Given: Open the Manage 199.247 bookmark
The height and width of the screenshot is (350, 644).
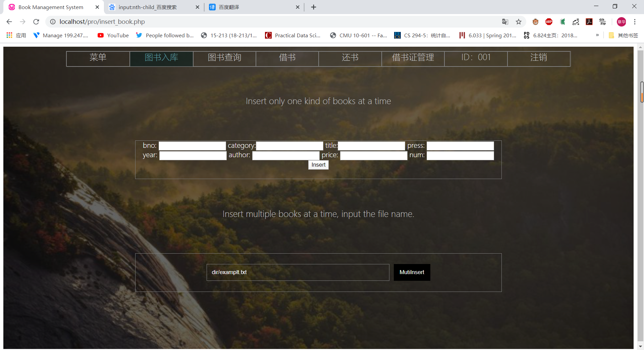Looking at the screenshot, I should [x=61, y=35].
